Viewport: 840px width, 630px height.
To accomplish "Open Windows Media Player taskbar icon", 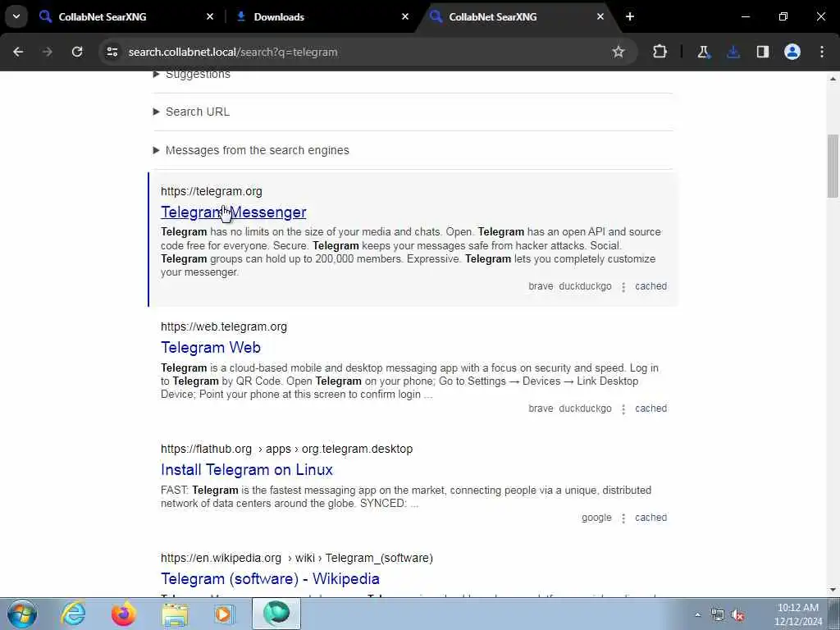I will pos(224,614).
